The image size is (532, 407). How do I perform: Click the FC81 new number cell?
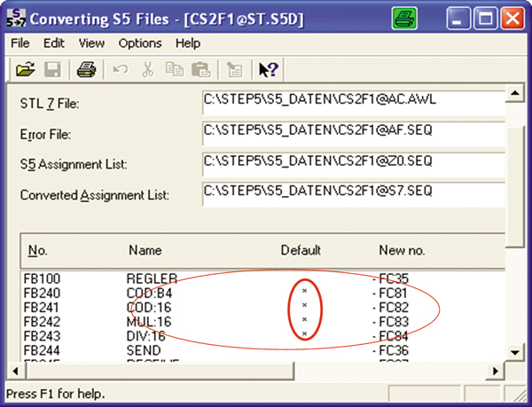click(393, 293)
